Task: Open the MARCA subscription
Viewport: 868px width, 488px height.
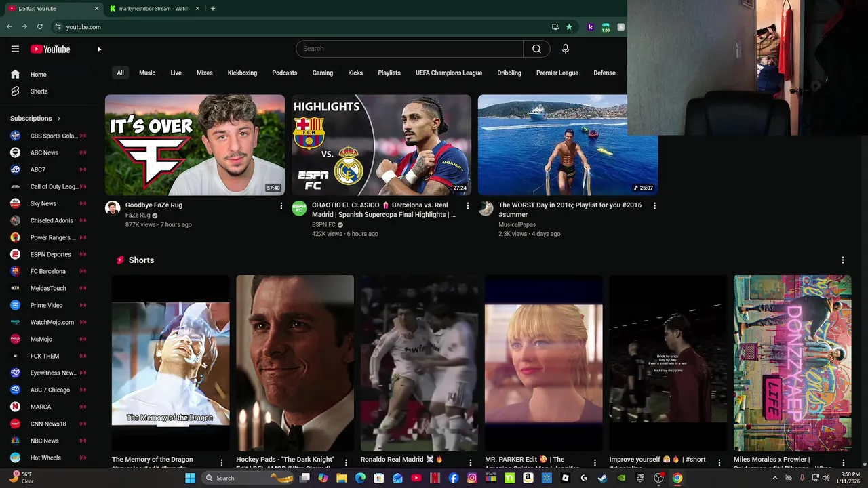Action: (47, 407)
